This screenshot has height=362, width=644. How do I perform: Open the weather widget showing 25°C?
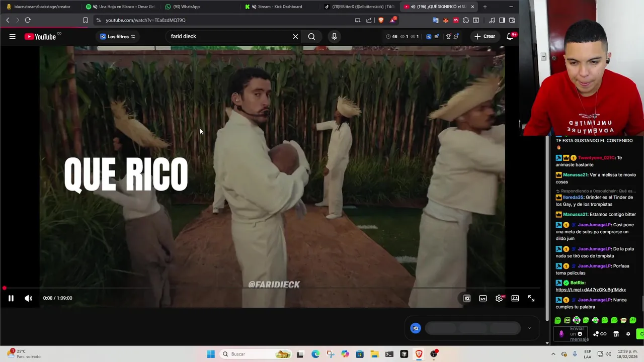[x=24, y=354]
